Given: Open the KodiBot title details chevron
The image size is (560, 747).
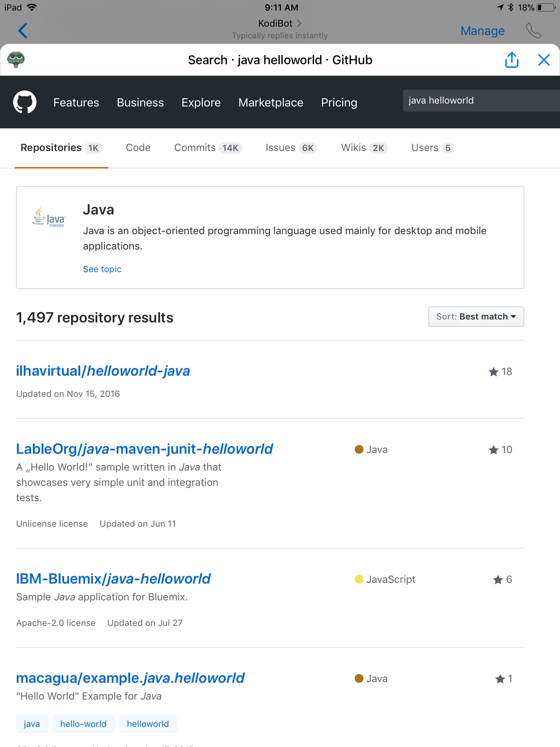Looking at the screenshot, I should pos(299,23).
